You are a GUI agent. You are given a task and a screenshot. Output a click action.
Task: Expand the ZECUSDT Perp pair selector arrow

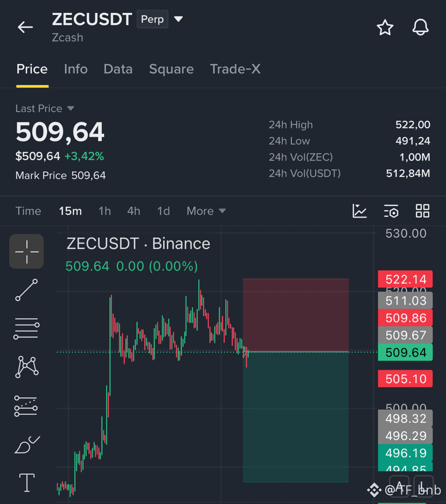coord(178,19)
